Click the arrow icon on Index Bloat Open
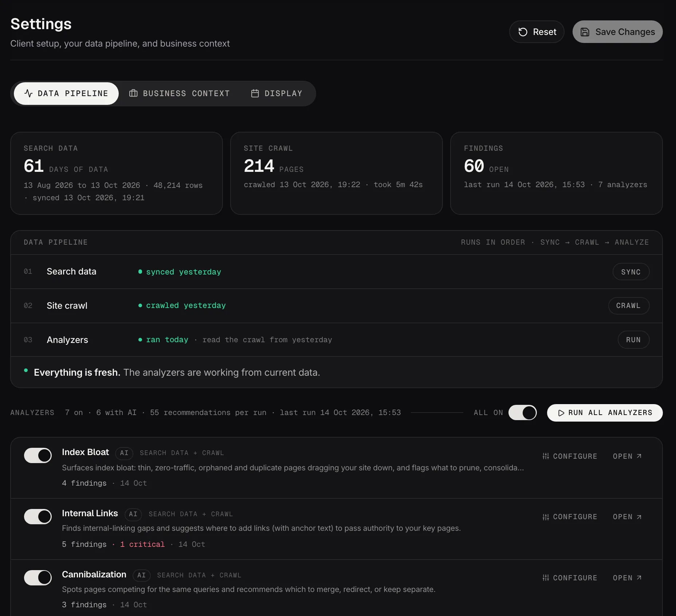 point(639,456)
